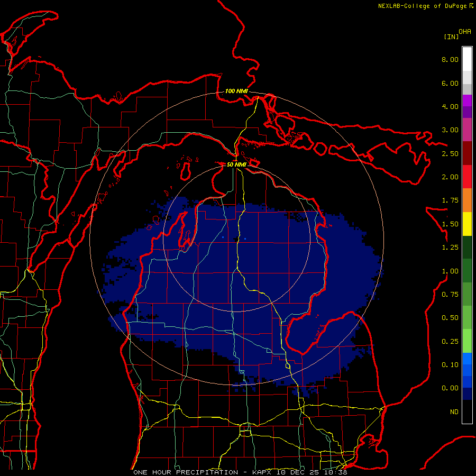Click the navy legend swatch above ND
Viewport: 476px width, 476px height.
click(467, 393)
